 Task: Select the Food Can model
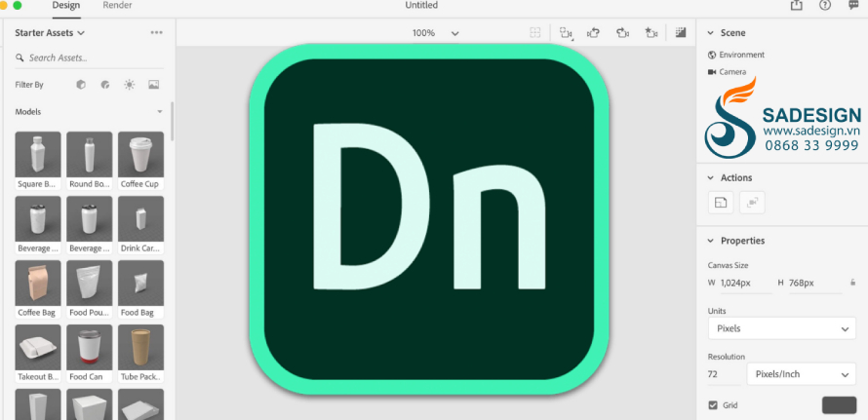point(89,353)
